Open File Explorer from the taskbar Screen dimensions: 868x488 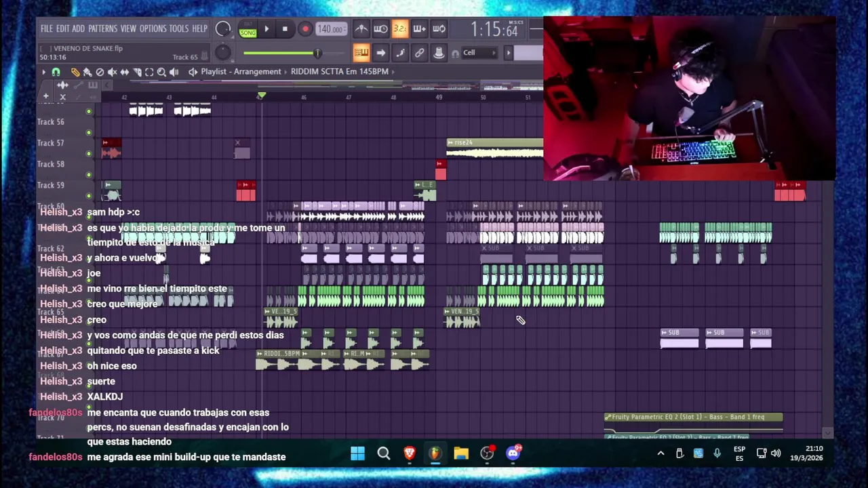coord(461,453)
